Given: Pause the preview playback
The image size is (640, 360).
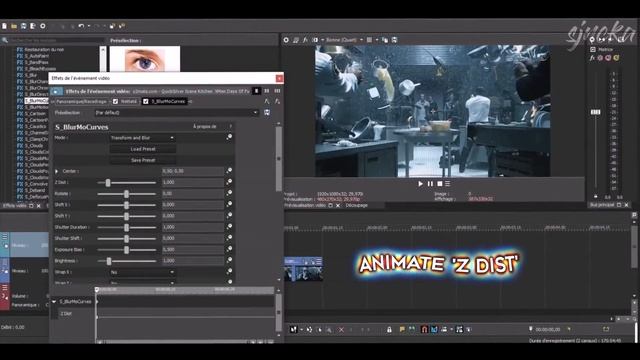Looking at the screenshot, I should point(430,184).
